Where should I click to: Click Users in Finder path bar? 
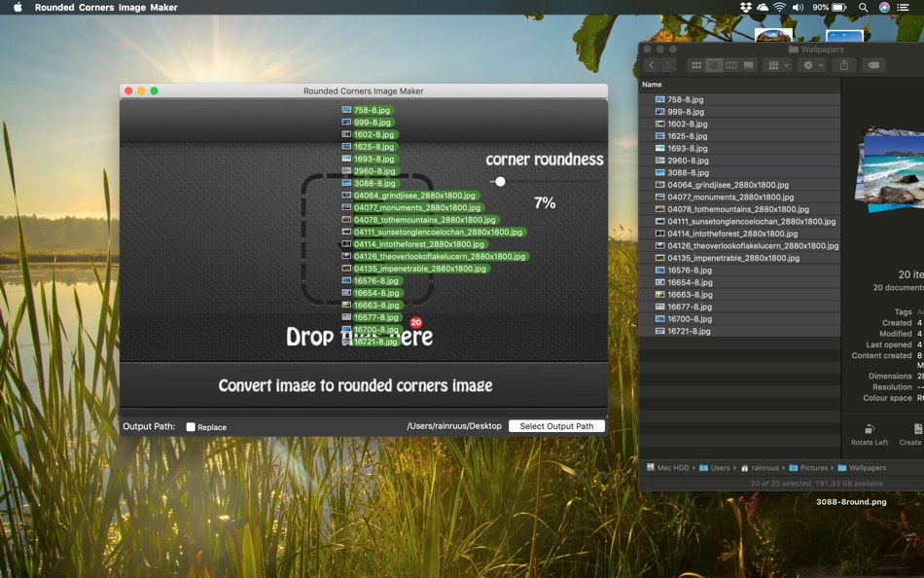(715, 468)
